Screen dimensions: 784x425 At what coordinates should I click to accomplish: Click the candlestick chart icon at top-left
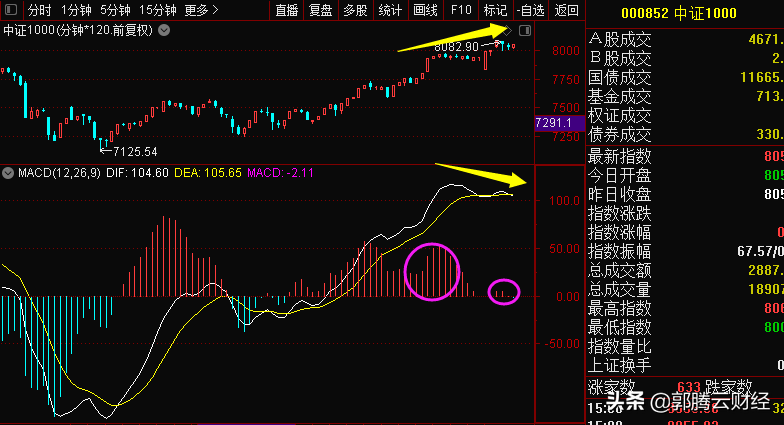(x=11, y=10)
